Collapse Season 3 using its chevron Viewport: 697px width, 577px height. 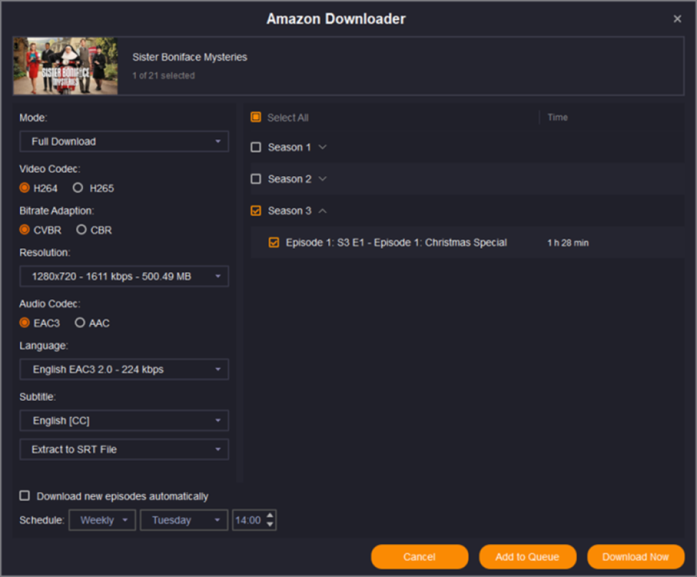point(322,211)
